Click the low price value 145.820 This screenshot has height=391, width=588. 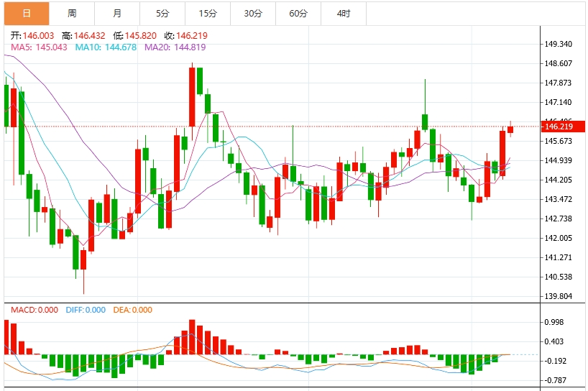coord(141,36)
